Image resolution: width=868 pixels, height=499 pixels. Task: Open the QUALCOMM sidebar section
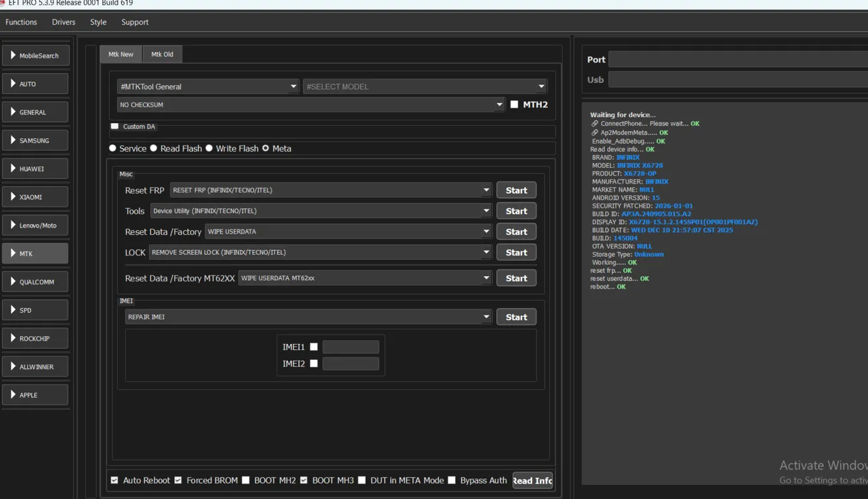35,282
